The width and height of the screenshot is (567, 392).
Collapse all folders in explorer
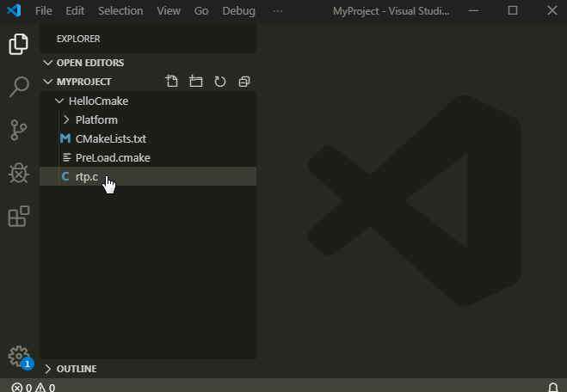point(244,82)
